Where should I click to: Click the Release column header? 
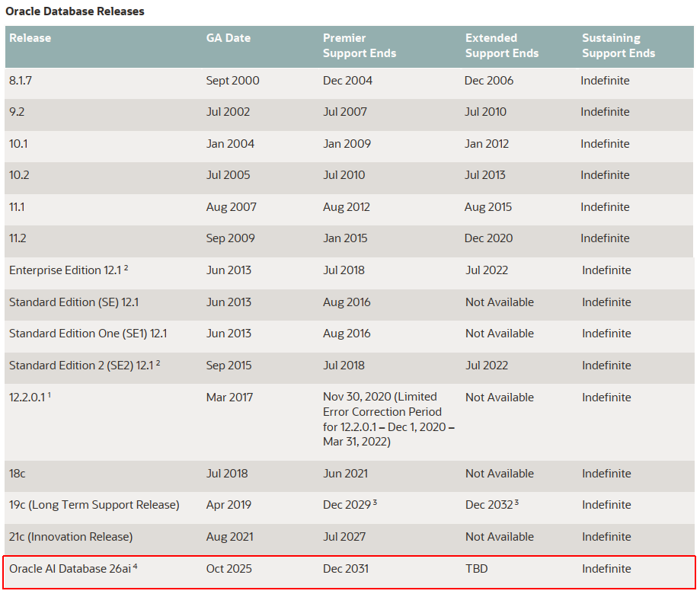click(30, 38)
